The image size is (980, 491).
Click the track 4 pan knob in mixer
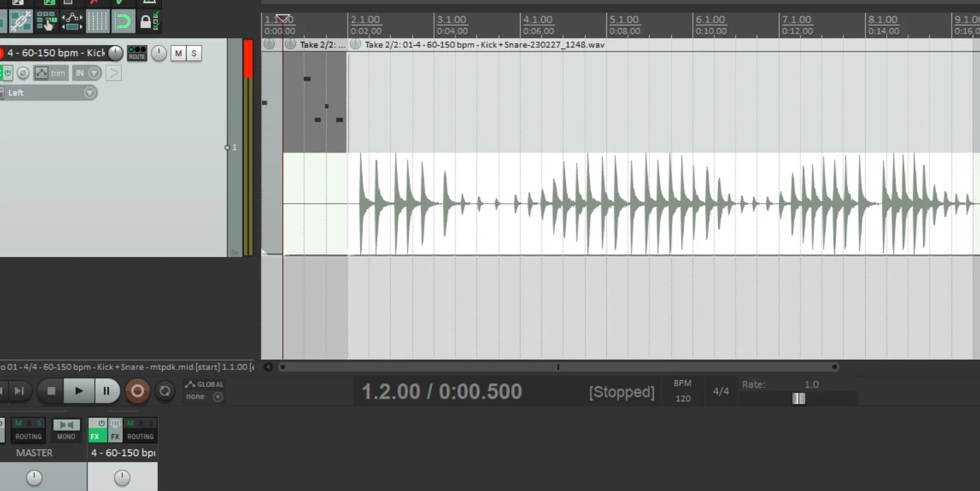point(122,478)
